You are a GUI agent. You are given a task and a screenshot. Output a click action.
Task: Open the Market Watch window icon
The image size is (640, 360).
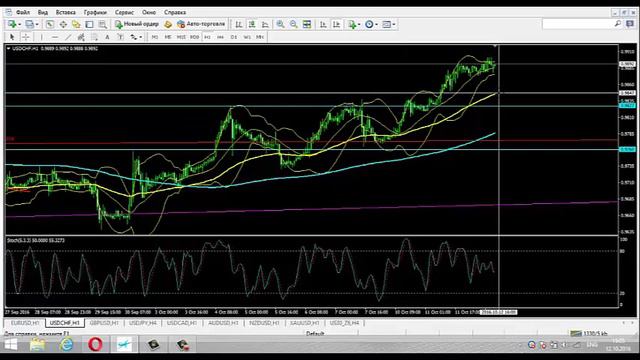(x=50, y=24)
